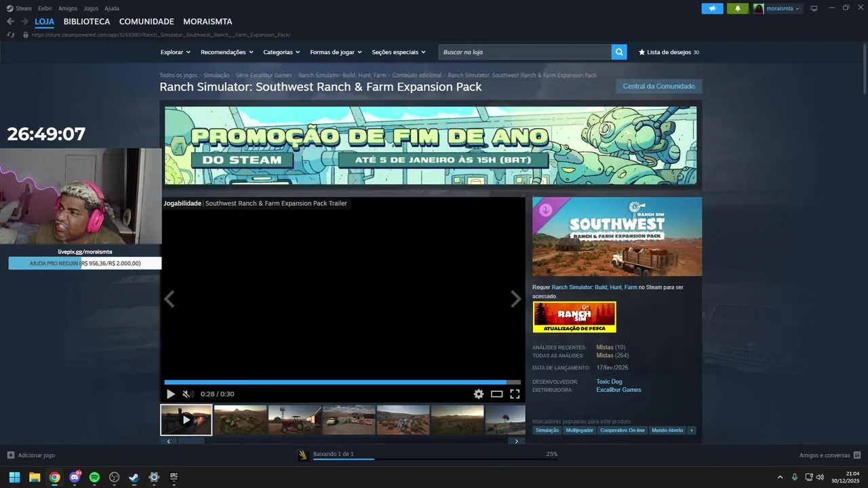Click the Cooperativo On-line tag
Screen dimensions: 868x488
click(x=623, y=430)
